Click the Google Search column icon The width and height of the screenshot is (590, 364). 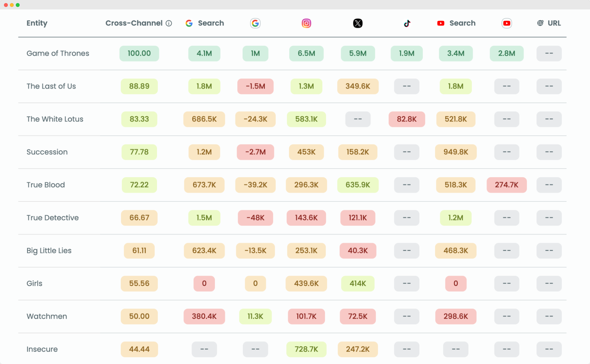[189, 23]
